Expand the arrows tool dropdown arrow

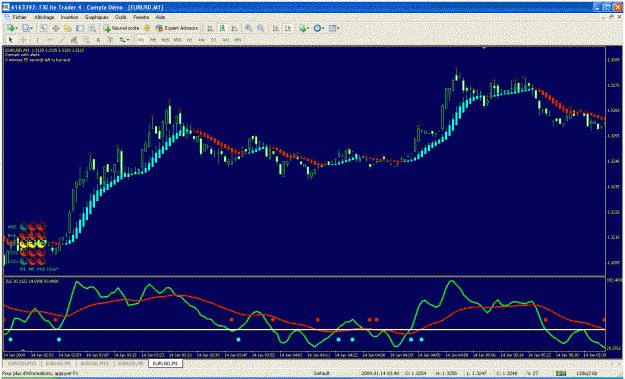[128, 40]
